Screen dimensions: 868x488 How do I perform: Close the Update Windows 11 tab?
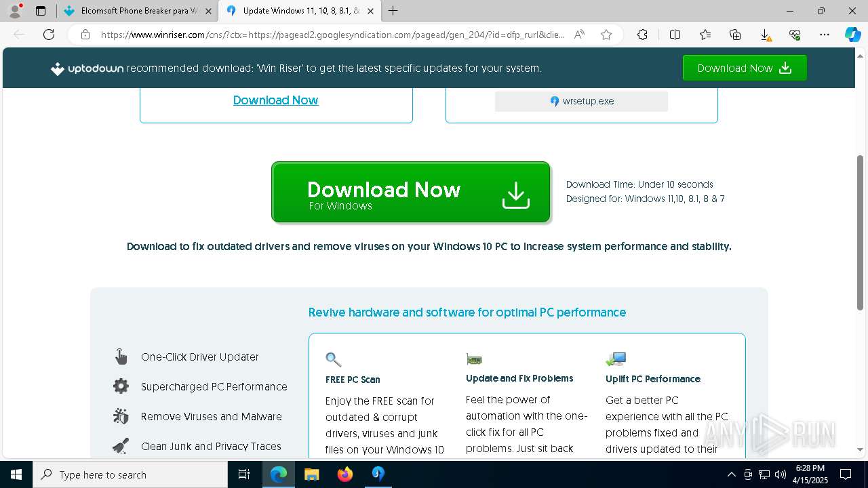tap(370, 11)
